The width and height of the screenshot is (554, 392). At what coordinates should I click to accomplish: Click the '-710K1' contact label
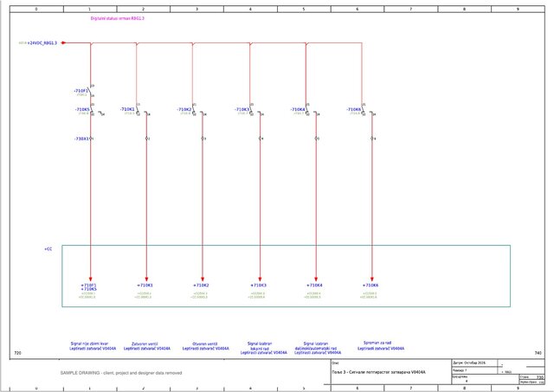127,109
